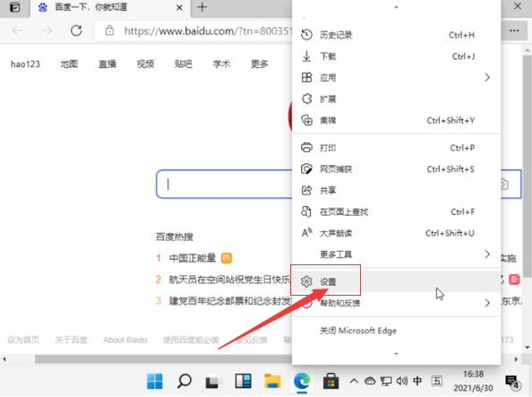The height and width of the screenshot is (397, 532).
Task: Open hot search 建党百年纪念邮票
Action: (x=230, y=301)
